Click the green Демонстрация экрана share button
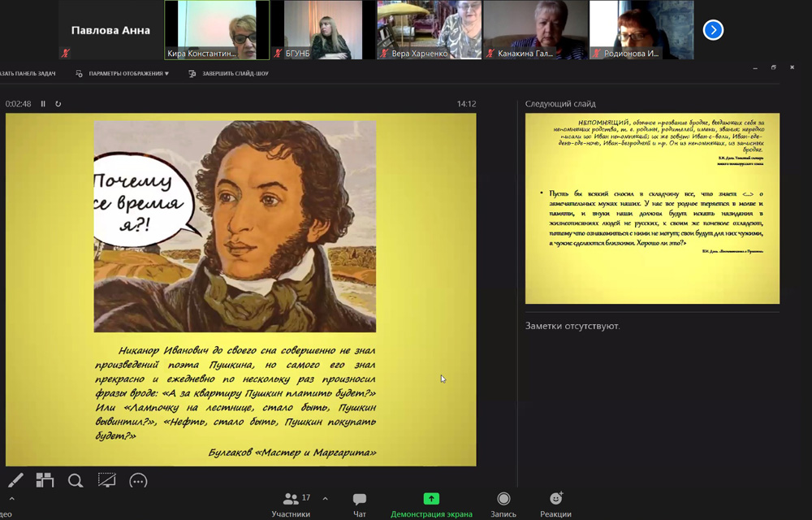This screenshot has height=520, width=812. click(x=431, y=504)
